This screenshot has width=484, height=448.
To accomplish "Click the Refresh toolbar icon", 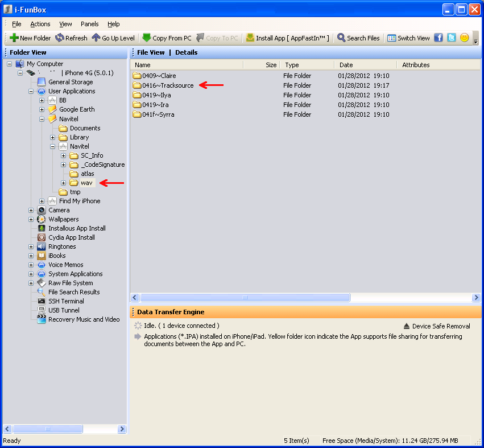I will point(60,38).
